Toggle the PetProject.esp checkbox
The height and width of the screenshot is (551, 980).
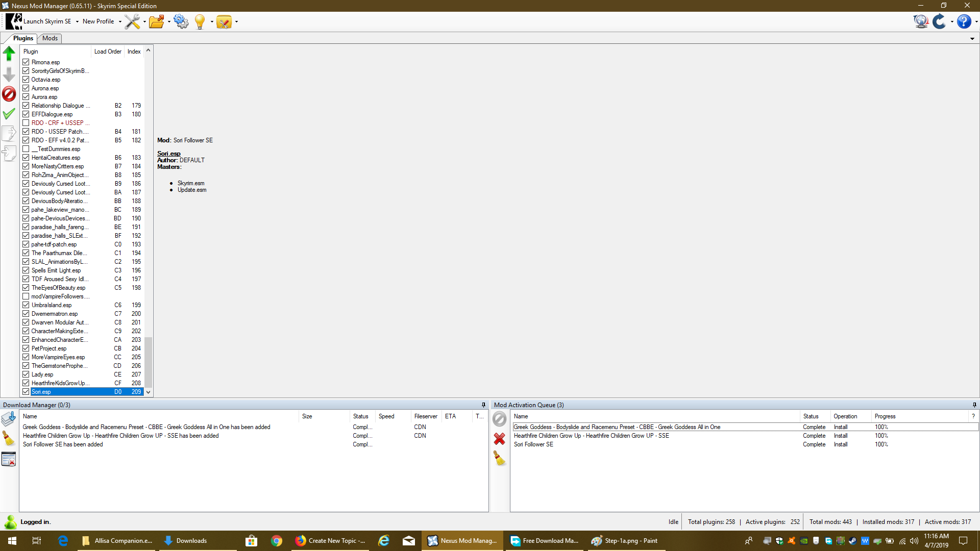click(x=26, y=348)
